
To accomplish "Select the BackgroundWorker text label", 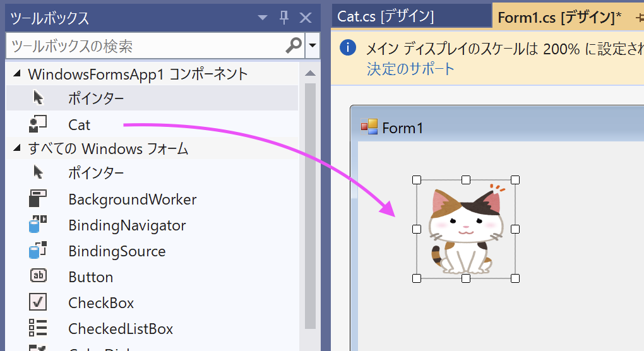I will pos(132,199).
